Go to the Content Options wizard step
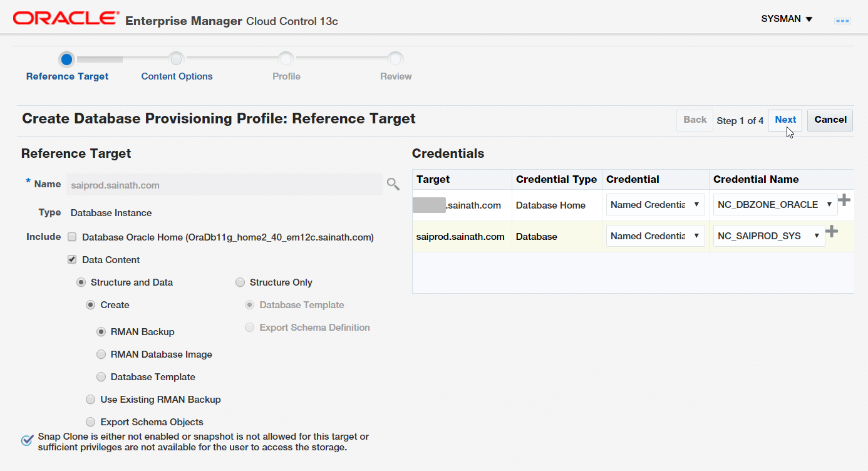The image size is (868, 471). pyautogui.click(x=176, y=60)
